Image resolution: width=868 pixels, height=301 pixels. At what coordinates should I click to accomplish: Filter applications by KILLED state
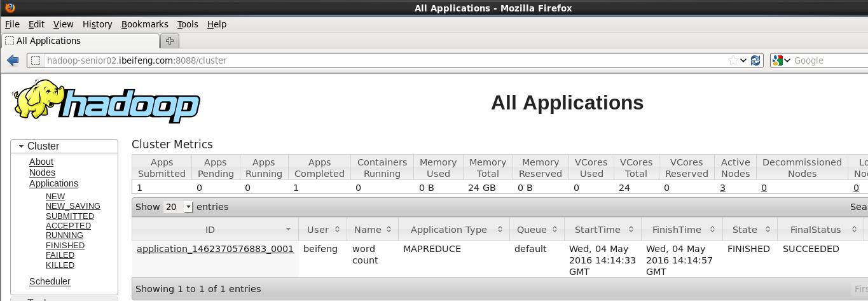click(x=60, y=265)
